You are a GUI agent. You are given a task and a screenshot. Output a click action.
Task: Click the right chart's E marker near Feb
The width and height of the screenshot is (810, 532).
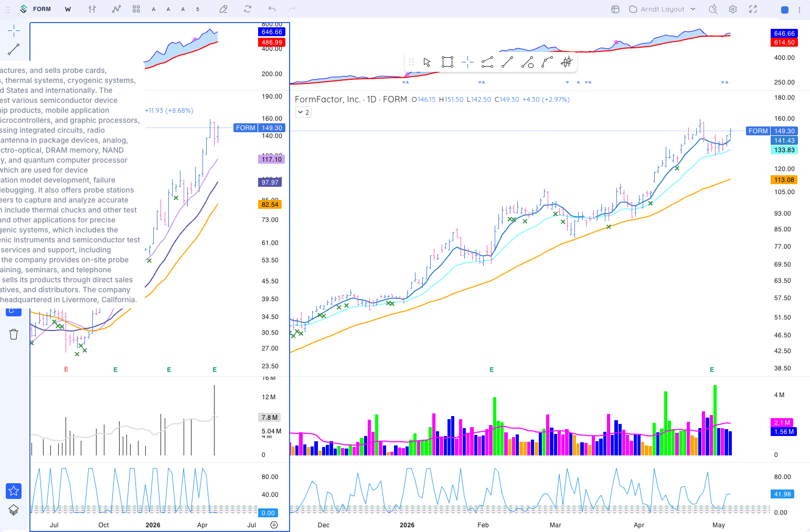click(492, 370)
